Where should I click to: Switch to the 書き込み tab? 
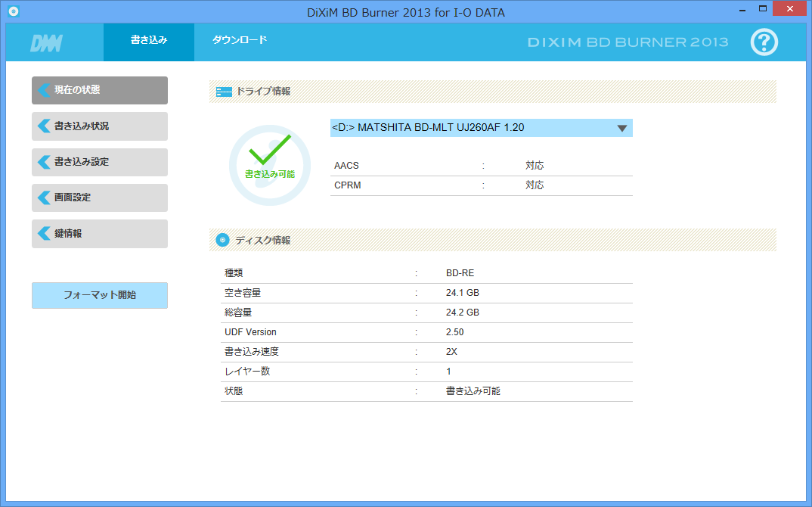pos(149,42)
